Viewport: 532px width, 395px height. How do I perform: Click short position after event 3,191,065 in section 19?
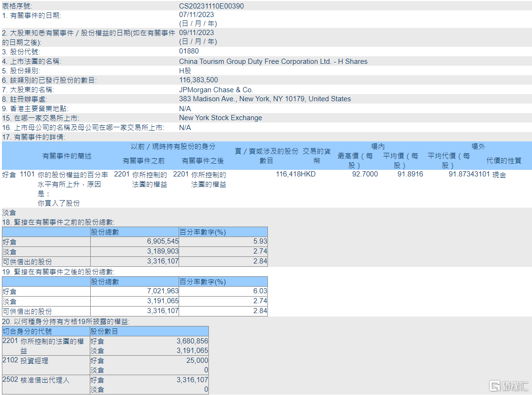click(163, 301)
